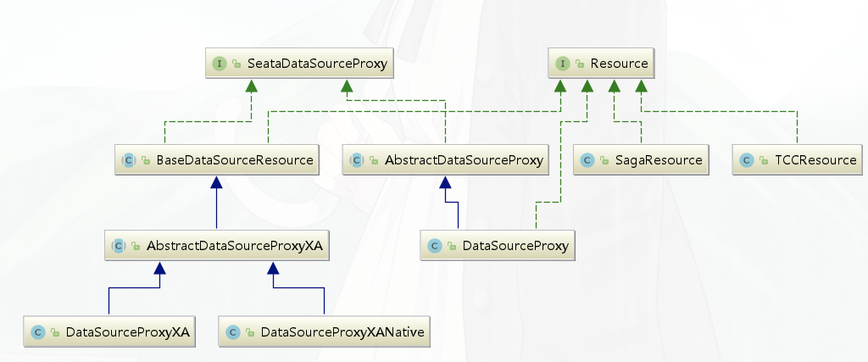Click the DataSourceProxyXANative label text
The image size is (868, 362).
pyautogui.click(x=342, y=332)
